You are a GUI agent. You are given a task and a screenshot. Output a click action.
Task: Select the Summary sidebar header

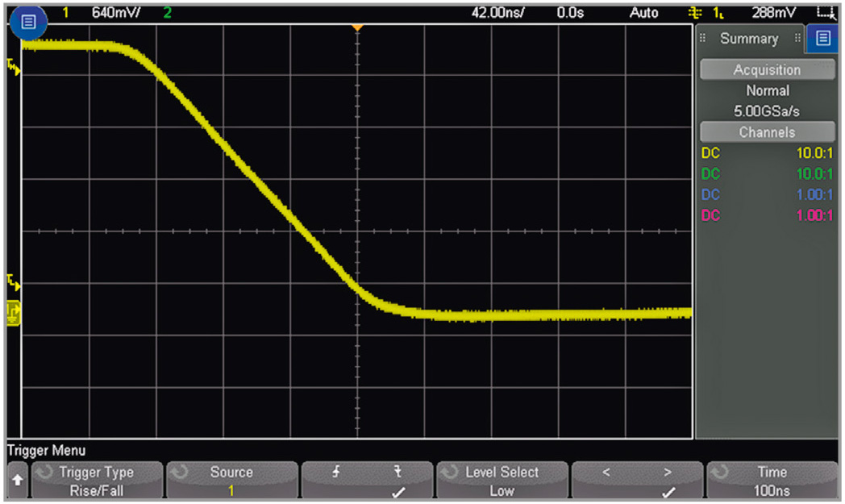click(748, 39)
